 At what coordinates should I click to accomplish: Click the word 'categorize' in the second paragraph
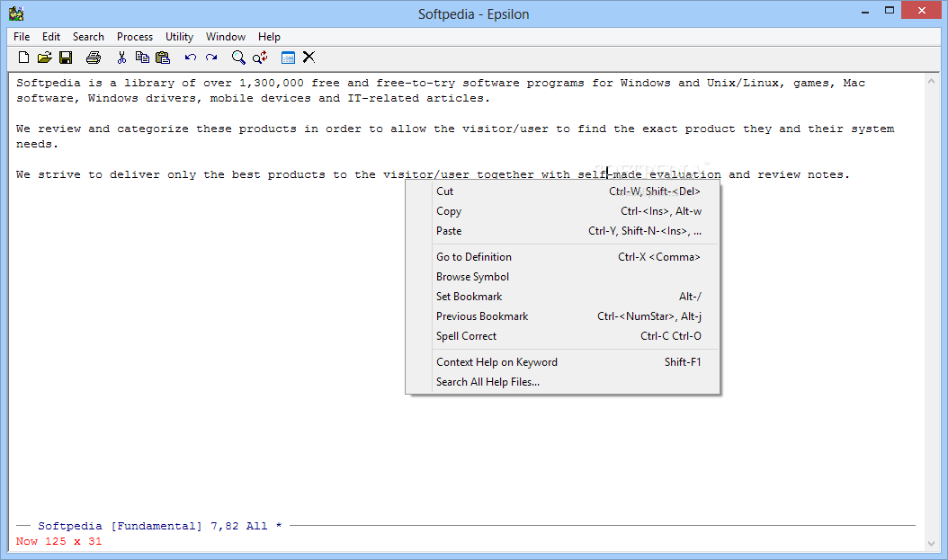(x=152, y=129)
